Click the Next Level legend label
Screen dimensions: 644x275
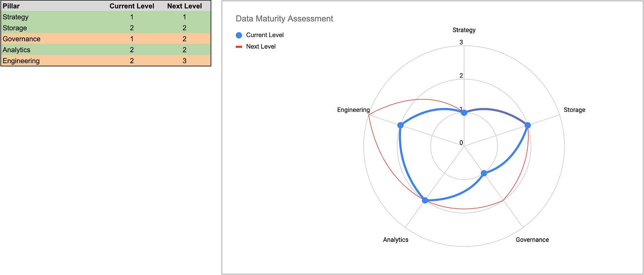(260, 47)
